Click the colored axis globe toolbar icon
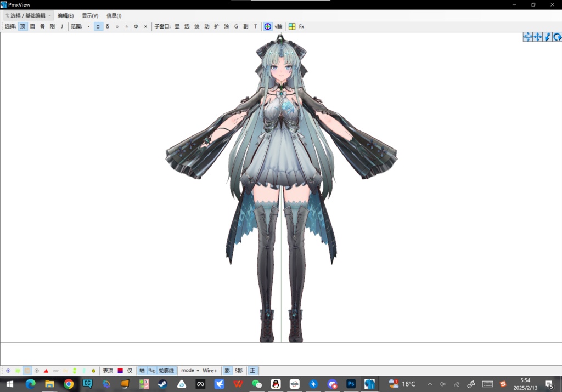 (x=267, y=26)
